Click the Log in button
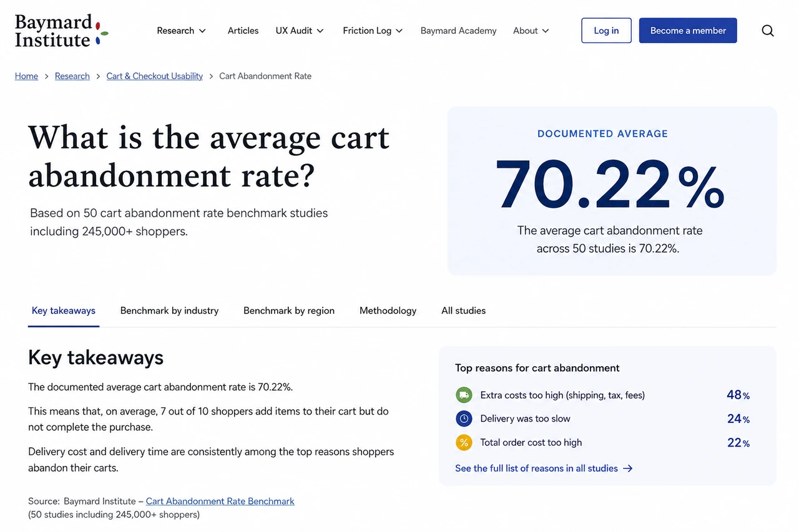Viewport: 799px width, 532px height. (606, 31)
